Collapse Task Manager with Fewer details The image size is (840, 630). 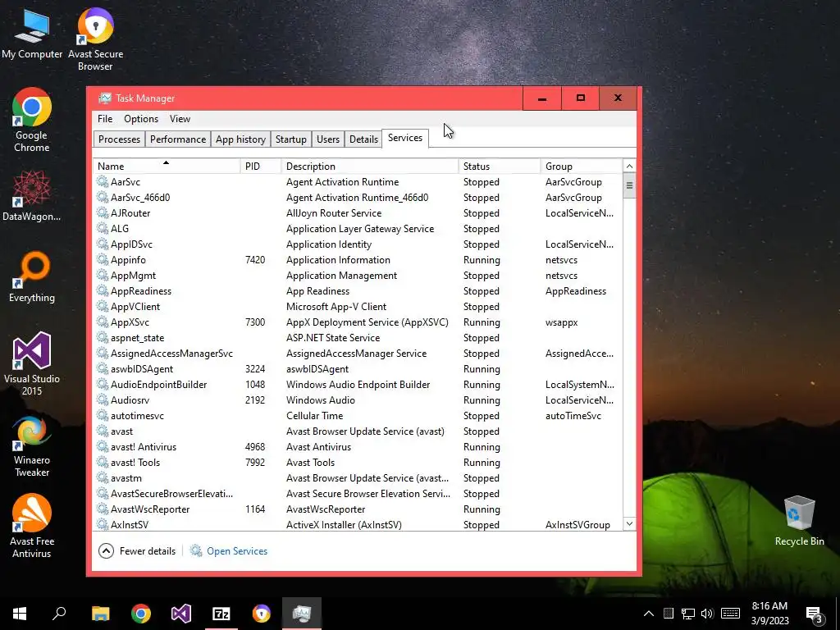pyautogui.click(x=137, y=550)
